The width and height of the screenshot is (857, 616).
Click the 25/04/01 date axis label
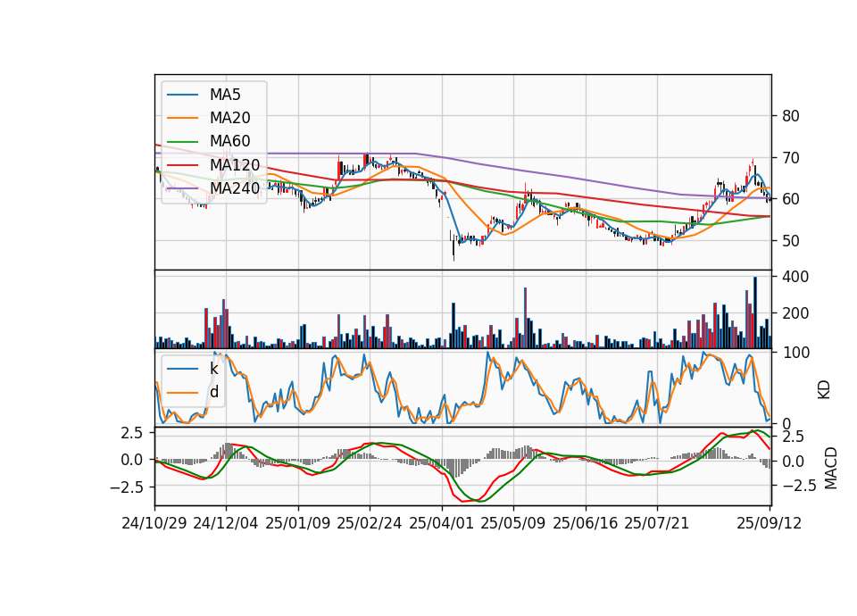441,523
